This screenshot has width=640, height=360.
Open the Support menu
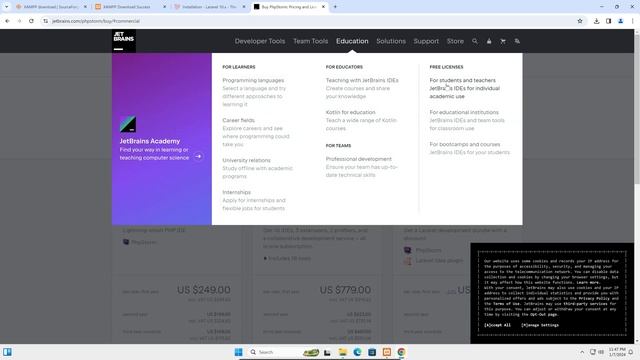[426, 41]
